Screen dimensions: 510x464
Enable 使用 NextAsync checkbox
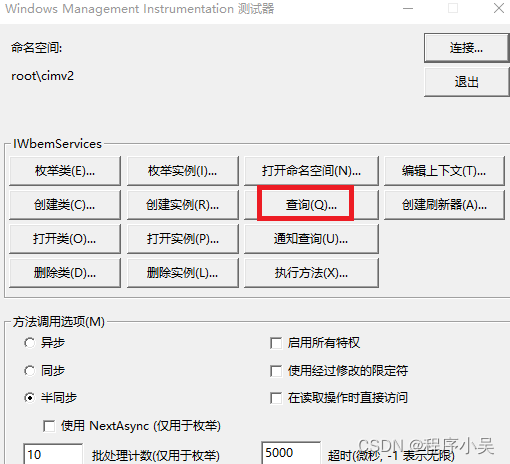49,426
